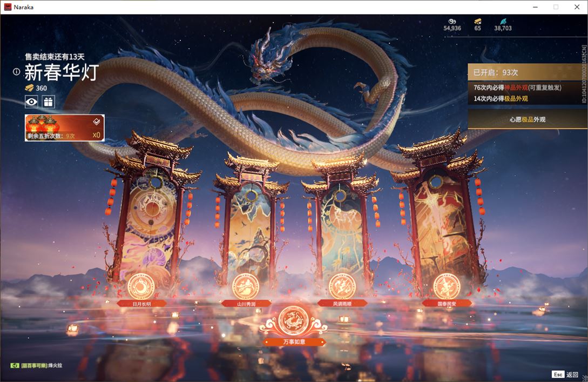
Task: Open the gift box icon
Action: [49, 102]
